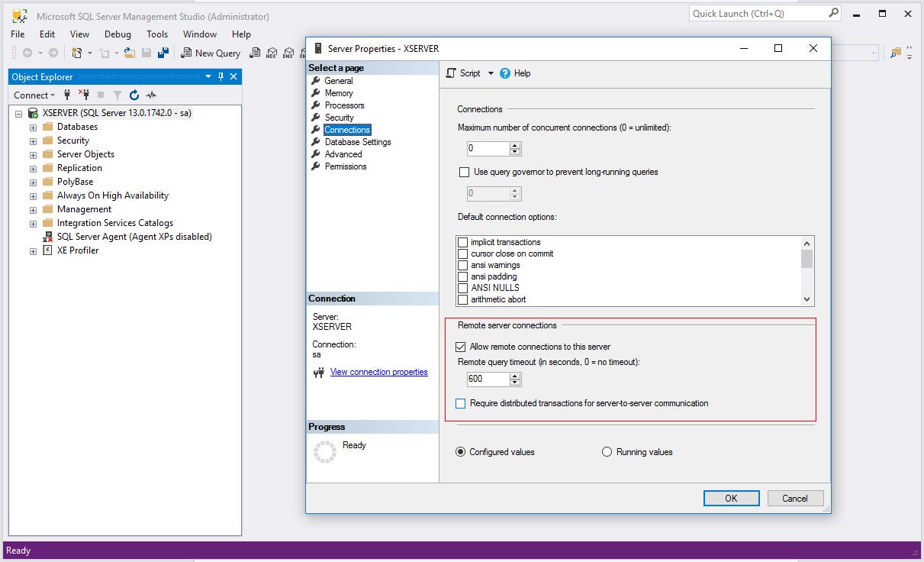Open Object Explorer window position dropdown
Image resolution: width=924 pixels, height=562 pixels.
tap(208, 76)
